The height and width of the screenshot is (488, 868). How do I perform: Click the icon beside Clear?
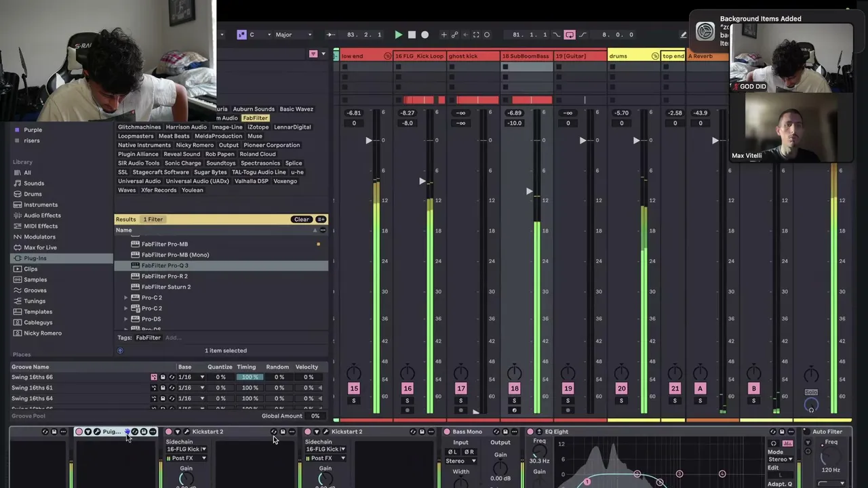[x=321, y=220]
